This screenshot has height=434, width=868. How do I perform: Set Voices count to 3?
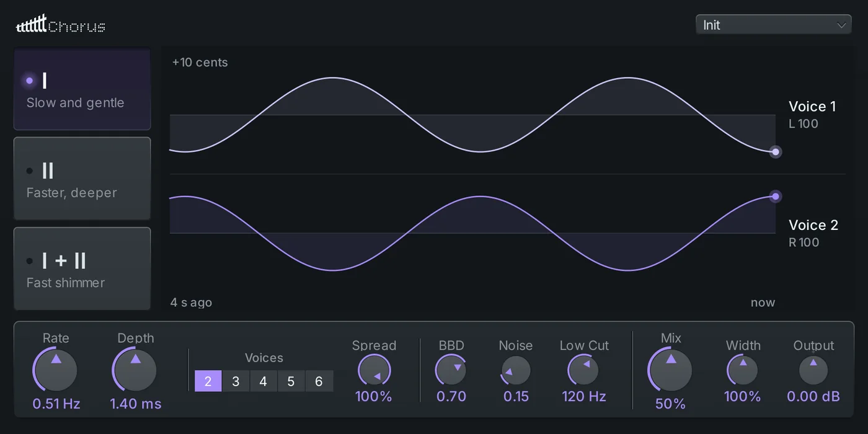tap(236, 381)
